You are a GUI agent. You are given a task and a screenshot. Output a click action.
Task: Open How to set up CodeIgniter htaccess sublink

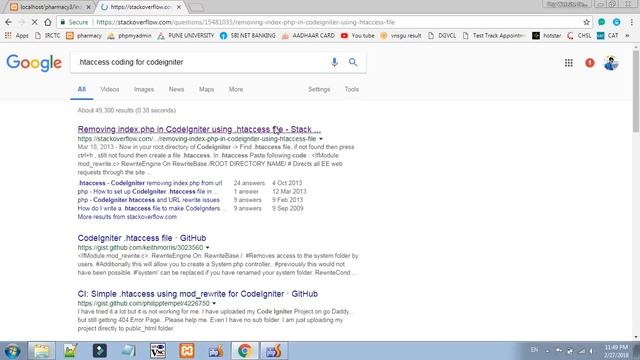[x=148, y=191]
